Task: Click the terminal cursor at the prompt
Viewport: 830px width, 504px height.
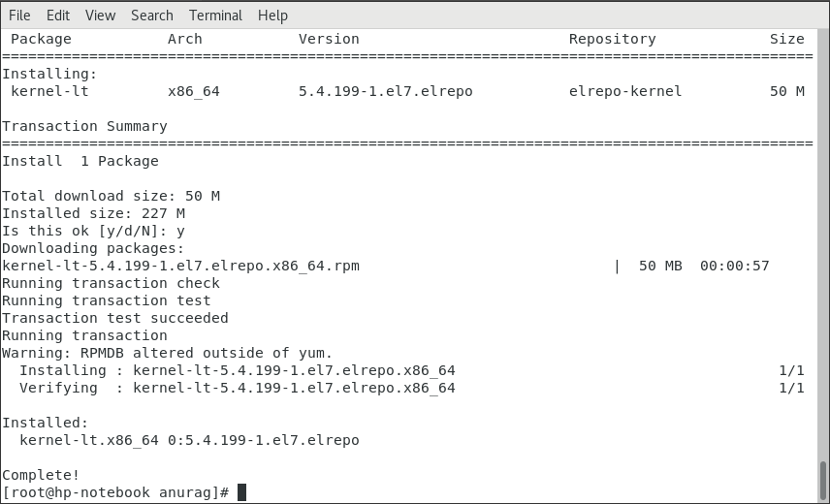Action: point(241,492)
